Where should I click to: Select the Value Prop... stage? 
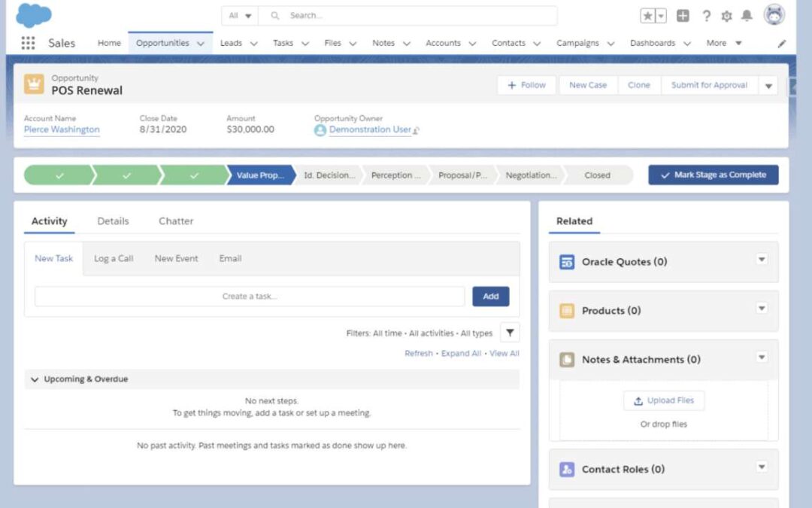click(x=260, y=175)
